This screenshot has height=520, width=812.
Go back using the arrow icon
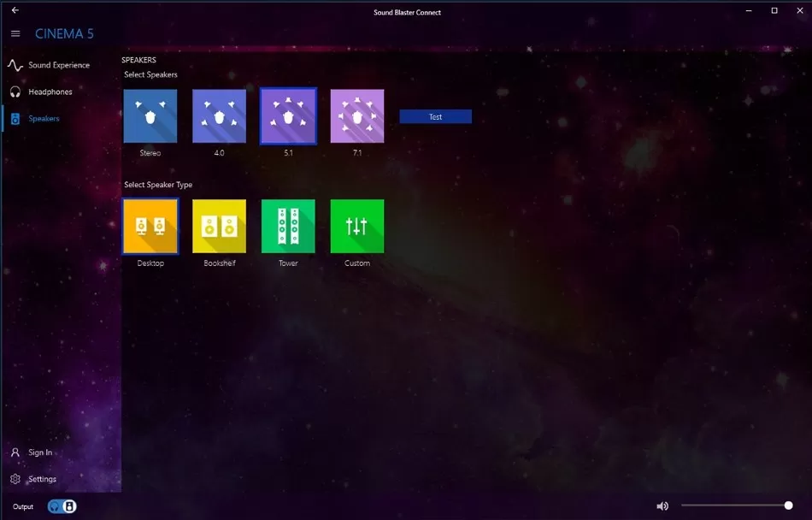click(15, 10)
